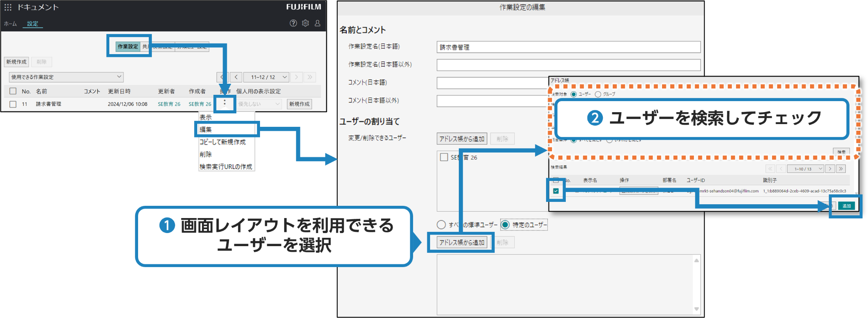Open the three-dot operations menu for 請求書管理
The width and height of the screenshot is (868, 318).
tap(224, 103)
